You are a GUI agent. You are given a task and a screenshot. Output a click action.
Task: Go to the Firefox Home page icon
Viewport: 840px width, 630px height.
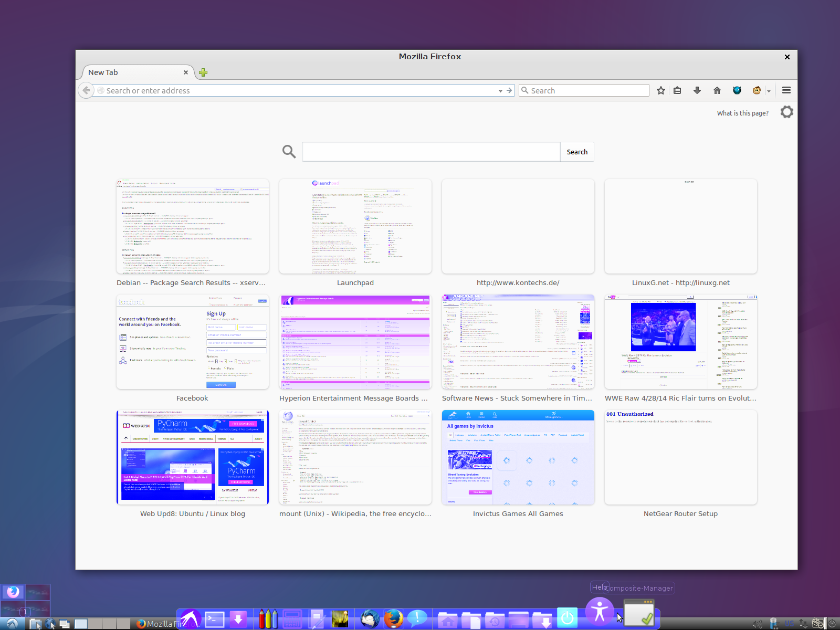click(x=717, y=90)
